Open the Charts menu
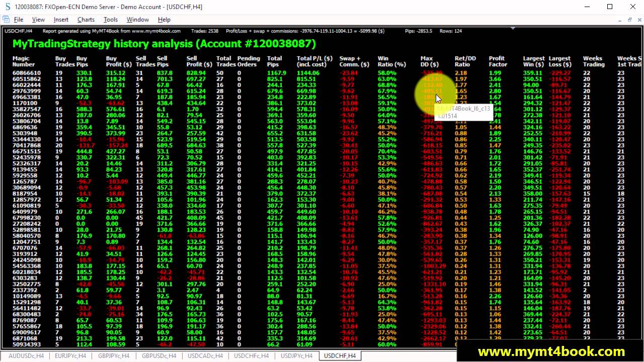This screenshot has width=644, height=362. tap(86, 20)
